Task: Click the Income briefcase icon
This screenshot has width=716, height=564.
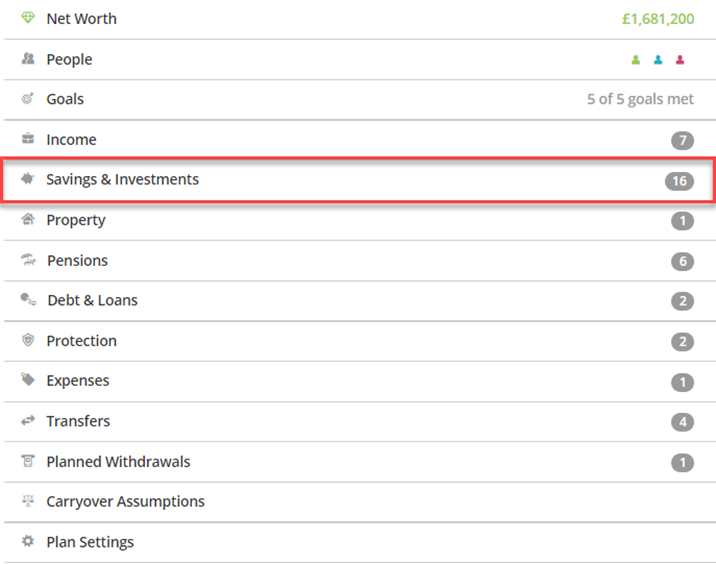Action: [28, 138]
